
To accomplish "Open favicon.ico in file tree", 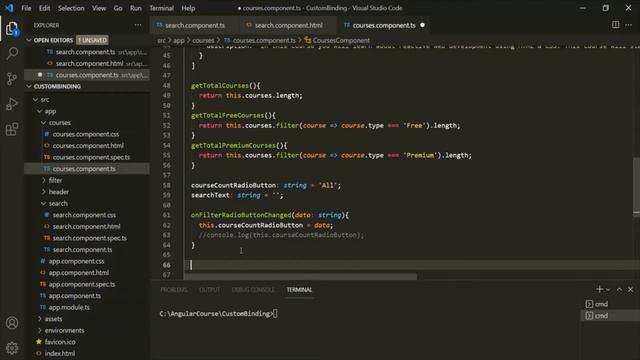I will pos(60,342).
